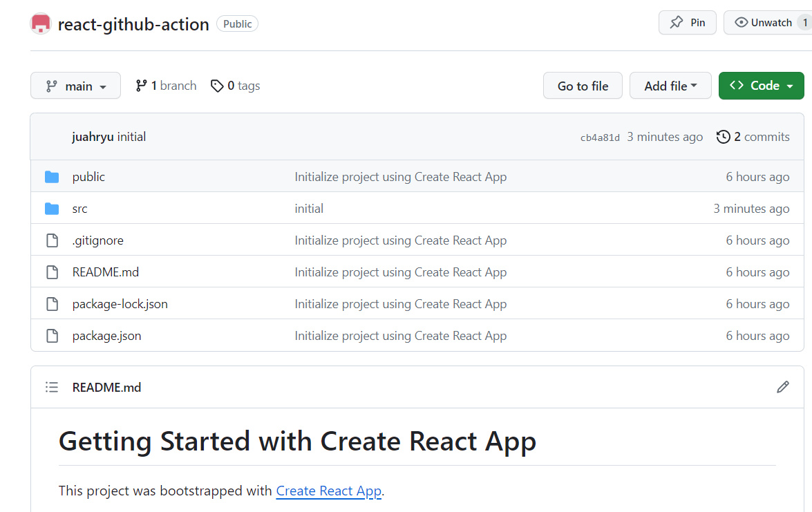Image resolution: width=812 pixels, height=512 pixels.
Task: Open the README.md file entry
Action: click(x=106, y=272)
